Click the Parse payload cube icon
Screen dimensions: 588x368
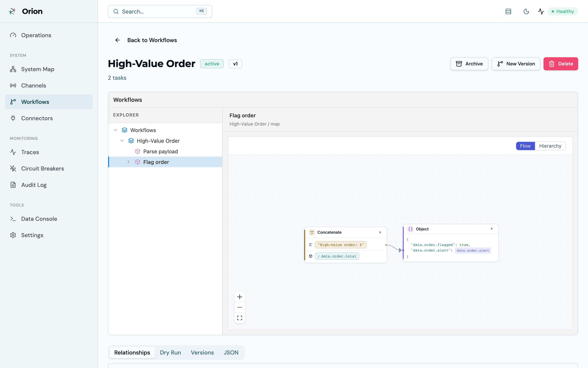click(138, 151)
